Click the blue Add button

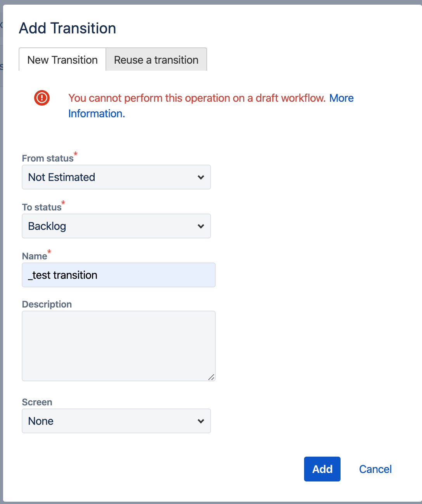[322, 469]
